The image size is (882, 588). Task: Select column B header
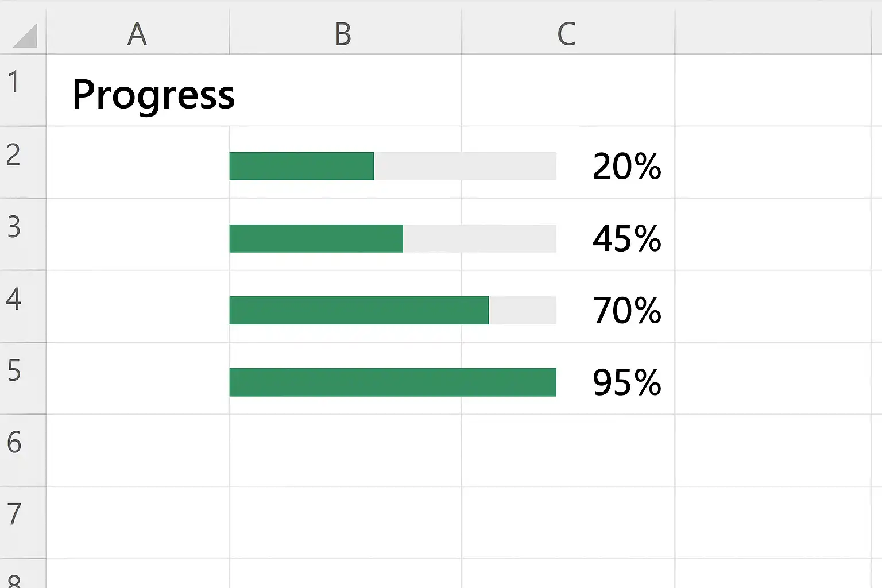point(343,34)
